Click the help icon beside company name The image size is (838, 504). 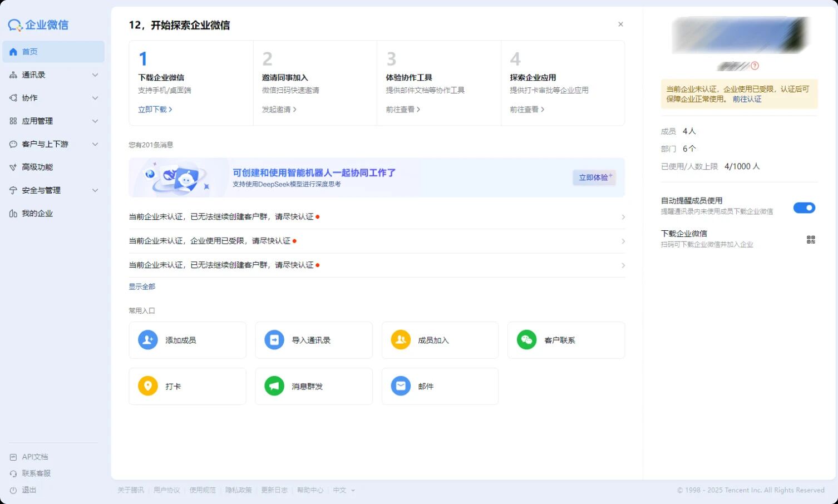(x=755, y=66)
